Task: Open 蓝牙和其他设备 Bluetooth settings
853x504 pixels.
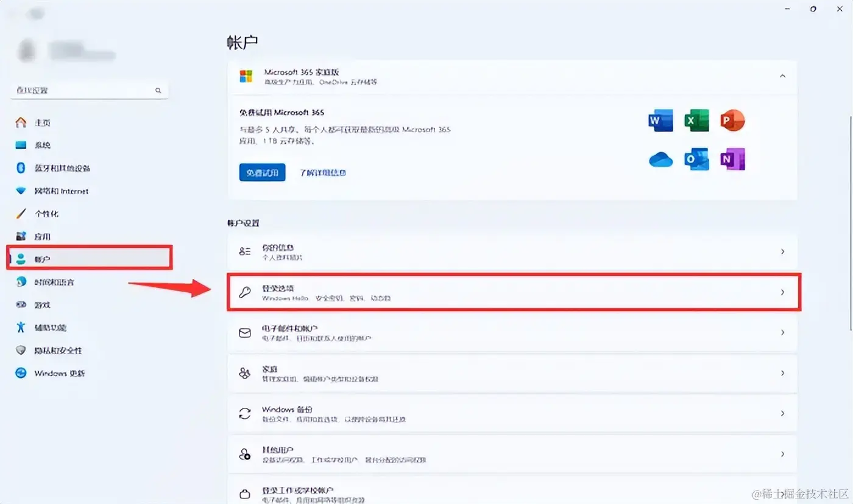Action: pyautogui.click(x=62, y=168)
